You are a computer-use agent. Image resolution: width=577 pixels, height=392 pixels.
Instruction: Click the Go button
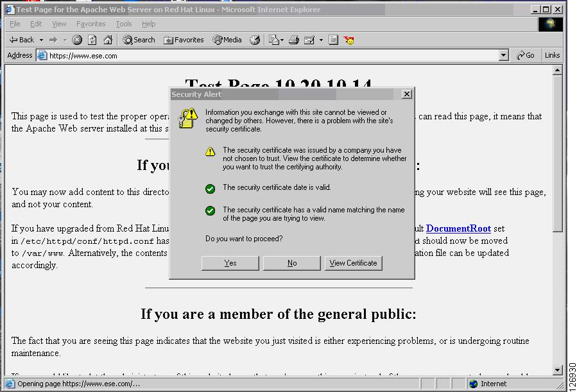pyautogui.click(x=526, y=56)
